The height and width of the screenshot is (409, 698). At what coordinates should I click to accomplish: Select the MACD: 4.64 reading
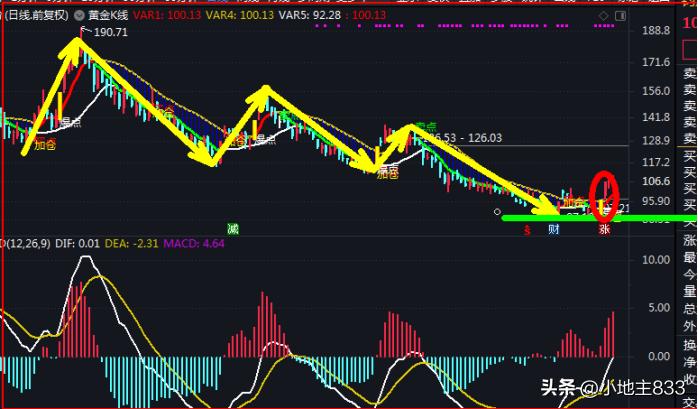(x=194, y=243)
